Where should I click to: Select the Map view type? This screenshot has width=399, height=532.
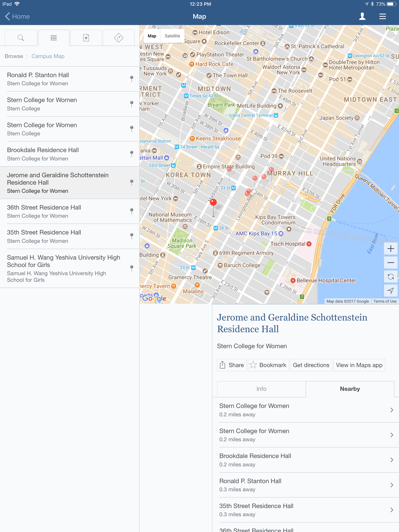[x=152, y=36]
